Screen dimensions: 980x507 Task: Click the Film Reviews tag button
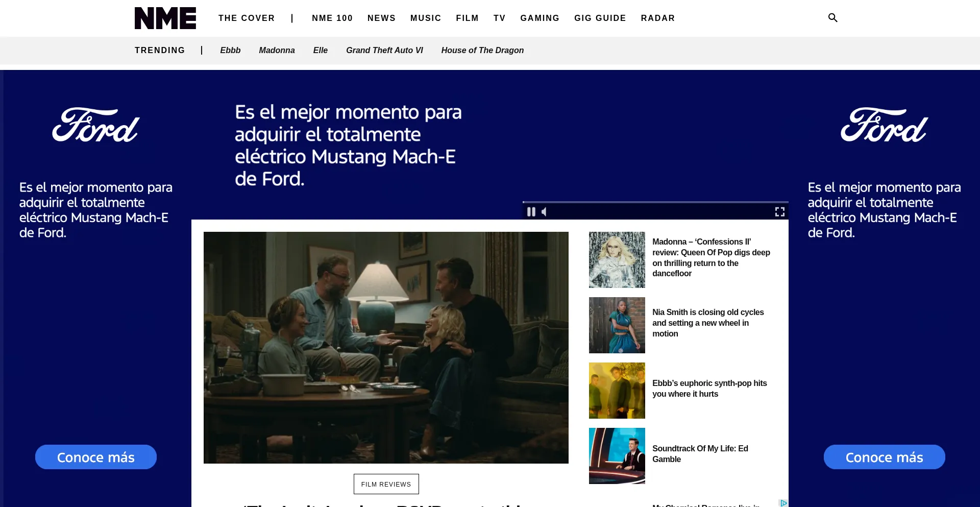point(386,484)
